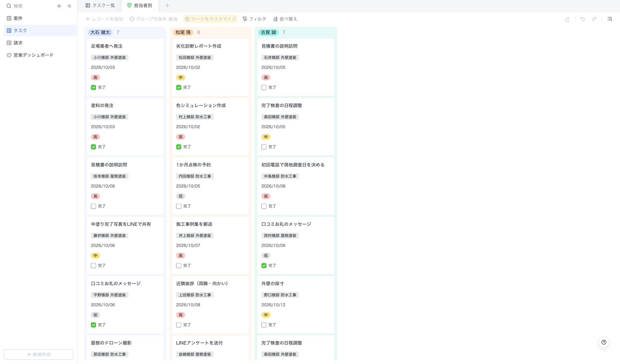The height and width of the screenshot is (364, 620).
Task: Uncheck 完了 on 劣化診断レポート作成 card
Action: (x=179, y=88)
